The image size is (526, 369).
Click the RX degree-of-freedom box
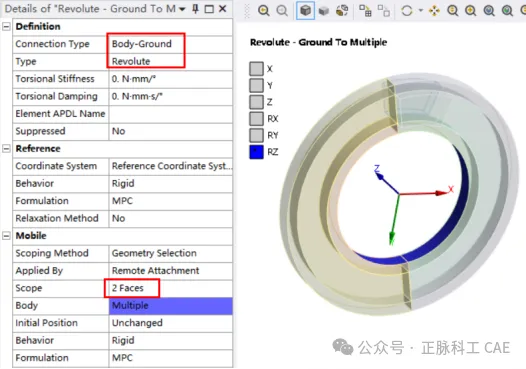[256, 119]
